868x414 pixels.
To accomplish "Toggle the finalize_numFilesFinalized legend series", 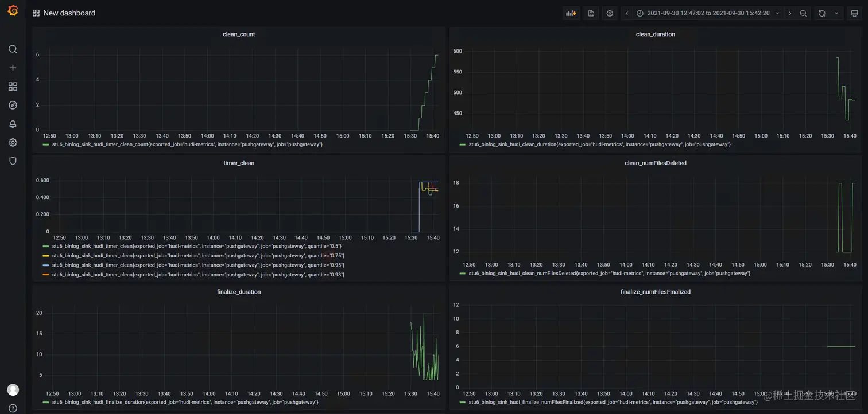I will point(613,403).
